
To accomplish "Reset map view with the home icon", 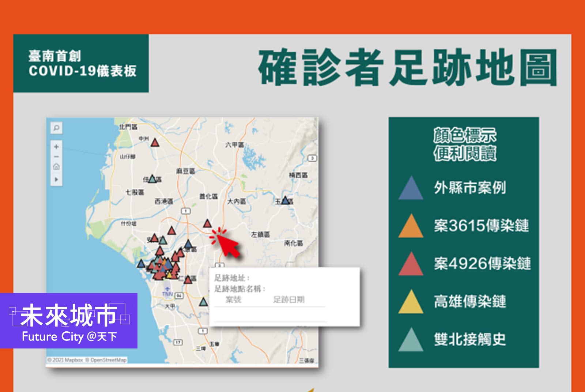I will pyautogui.click(x=56, y=167).
